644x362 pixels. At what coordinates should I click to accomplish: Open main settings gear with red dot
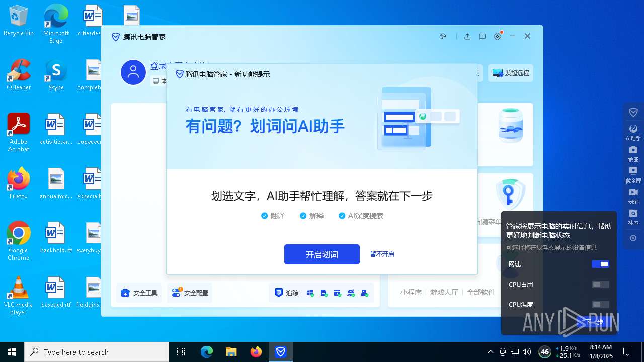[x=498, y=36]
